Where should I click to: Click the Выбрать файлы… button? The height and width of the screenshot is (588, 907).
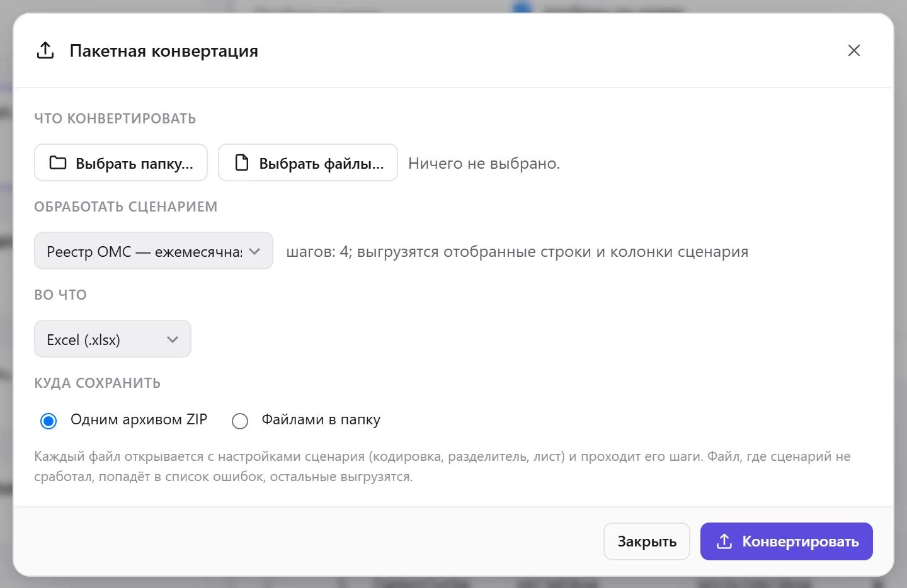[x=308, y=162]
